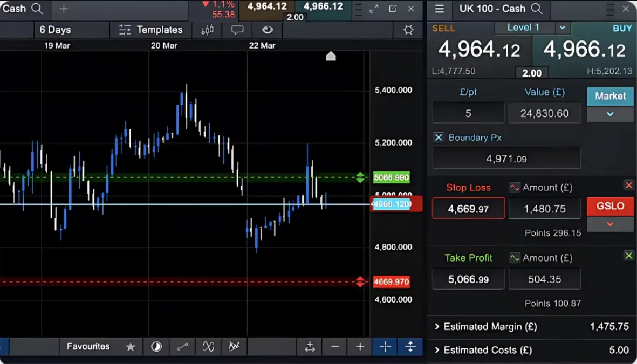Toggle vertical auto-scale arrows button

pos(410,347)
